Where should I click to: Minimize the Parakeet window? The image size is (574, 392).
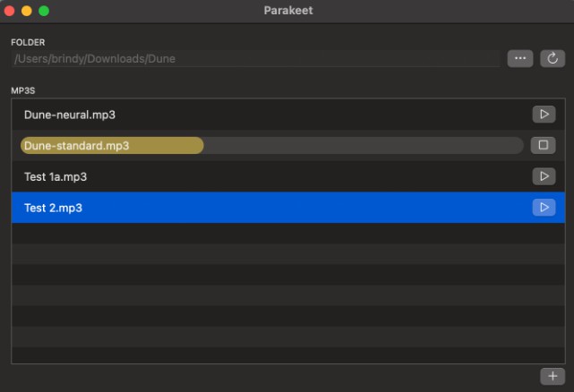[x=27, y=11]
